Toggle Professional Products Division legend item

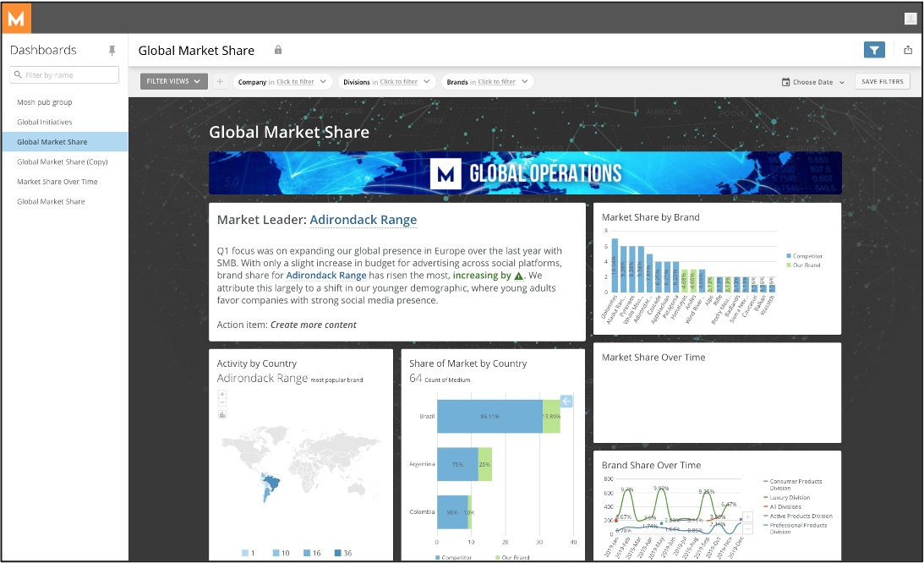pyautogui.click(x=795, y=528)
